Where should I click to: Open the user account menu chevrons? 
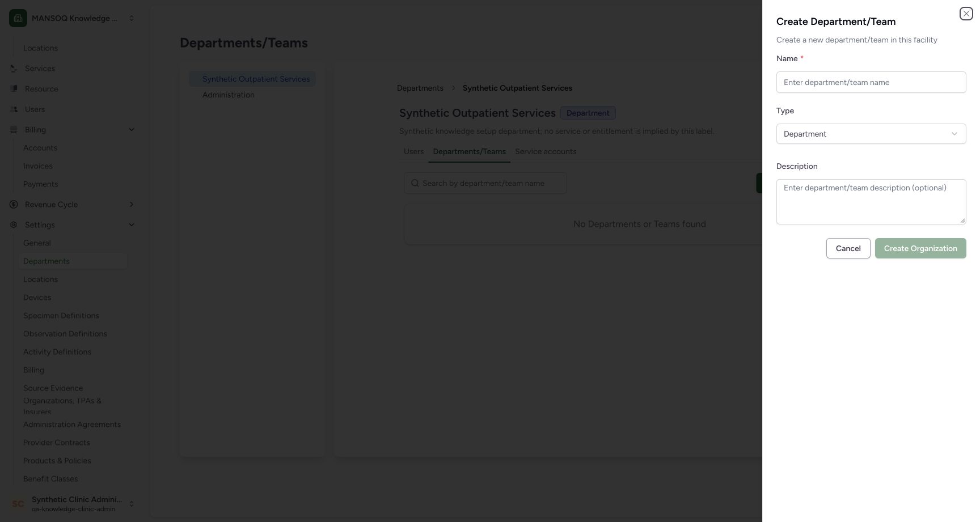click(x=132, y=504)
